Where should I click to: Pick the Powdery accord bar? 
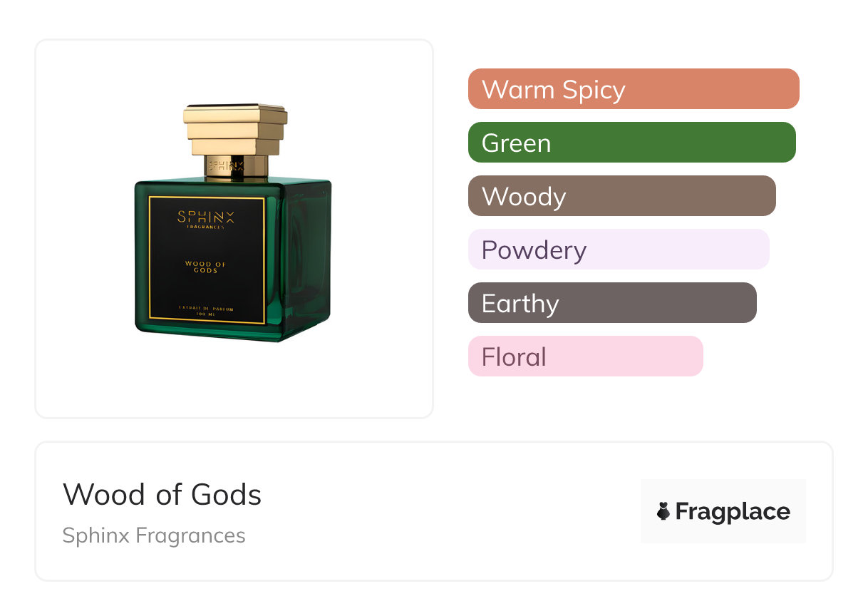pyautogui.click(x=618, y=250)
